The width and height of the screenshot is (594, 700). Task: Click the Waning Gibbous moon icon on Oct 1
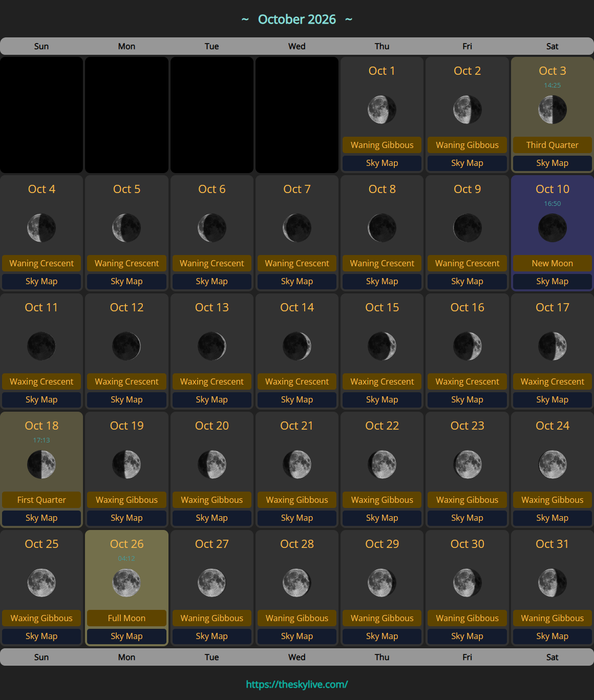pyautogui.click(x=381, y=109)
